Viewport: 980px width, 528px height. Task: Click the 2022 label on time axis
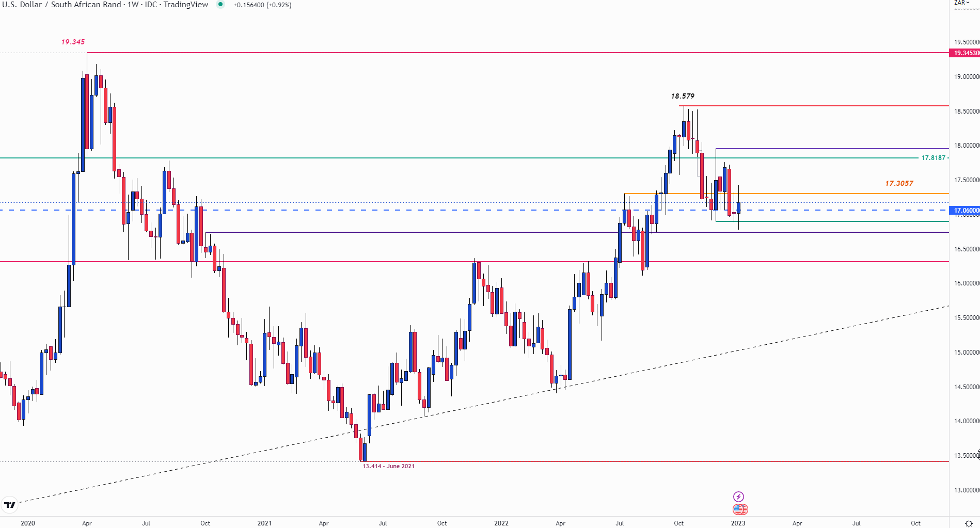[501, 523]
